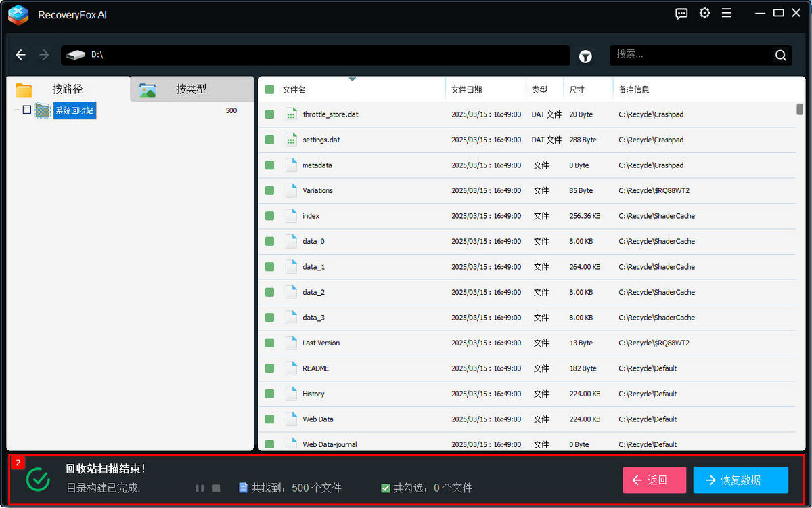Open the filter funnel icon
This screenshot has height=508, width=812.
(585, 57)
